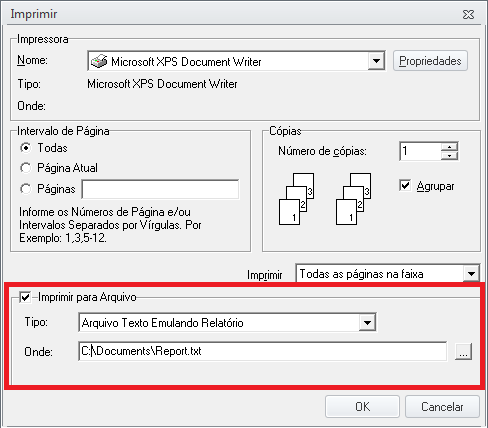
Task: Decrease number of copies with down arrow
Action: click(450, 156)
